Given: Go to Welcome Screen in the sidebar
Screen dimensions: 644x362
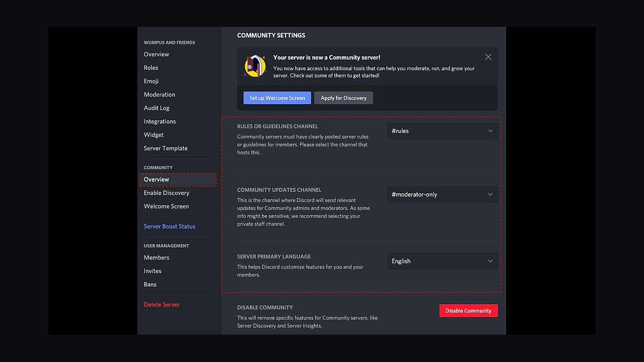Looking at the screenshot, I should coord(166,206).
